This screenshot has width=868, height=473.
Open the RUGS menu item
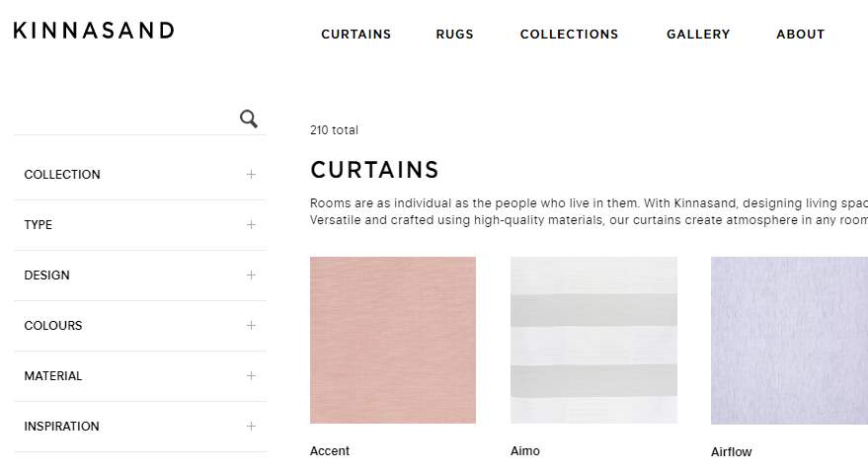[x=454, y=35]
